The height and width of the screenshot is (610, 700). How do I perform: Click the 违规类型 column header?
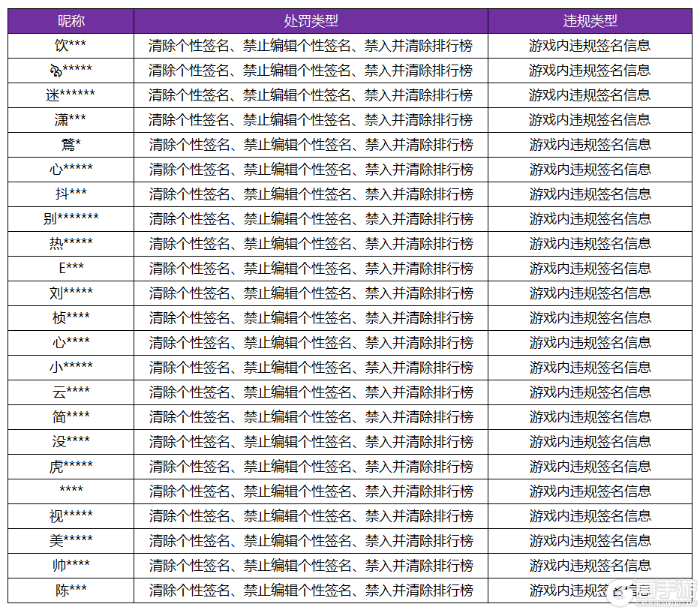(590, 21)
